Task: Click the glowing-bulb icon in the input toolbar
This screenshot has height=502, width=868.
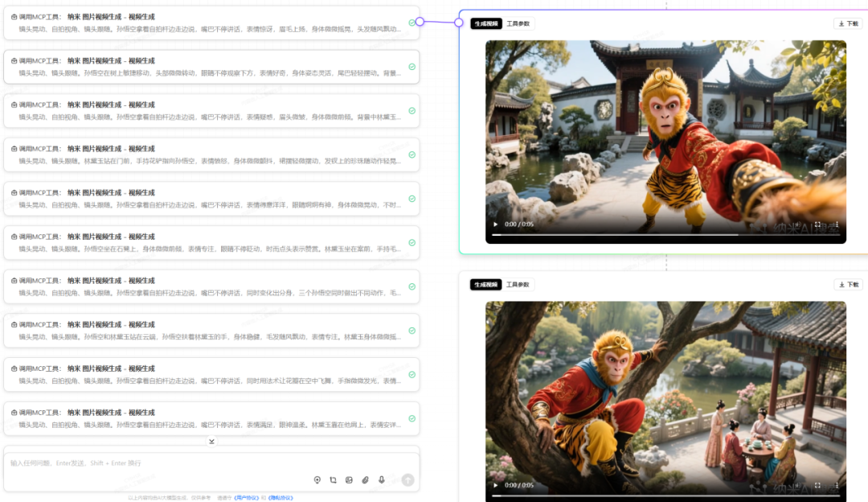Action: tap(317, 479)
